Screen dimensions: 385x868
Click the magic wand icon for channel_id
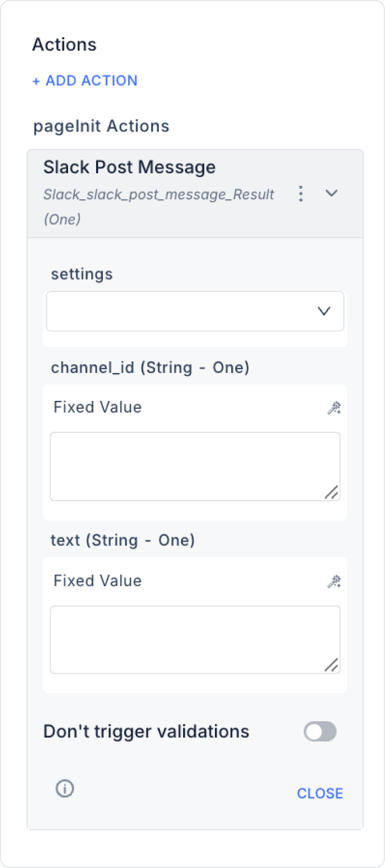click(334, 408)
